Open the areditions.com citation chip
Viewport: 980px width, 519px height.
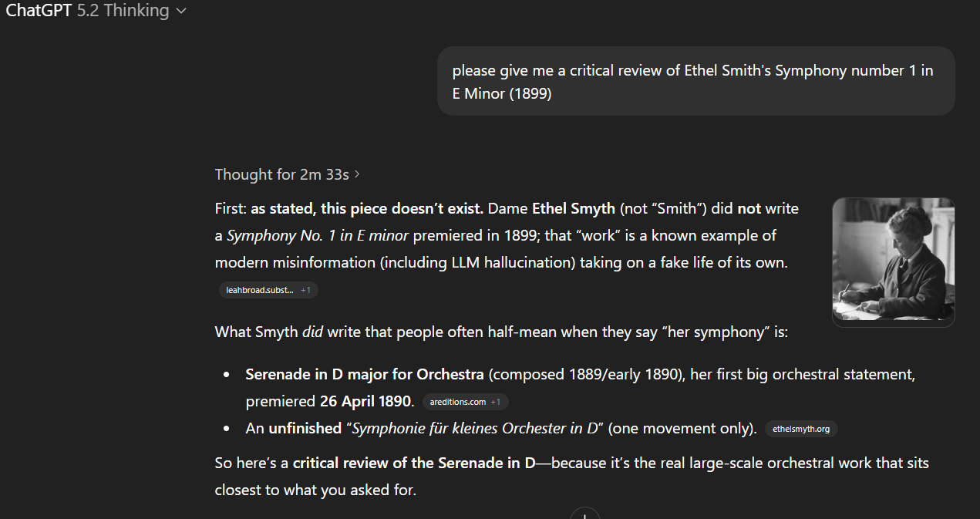click(457, 402)
